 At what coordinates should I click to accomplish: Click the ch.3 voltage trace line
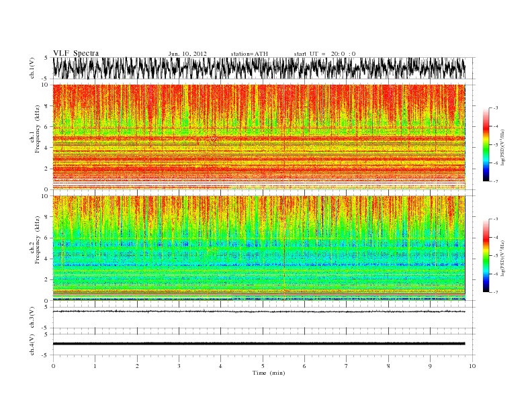click(259, 312)
